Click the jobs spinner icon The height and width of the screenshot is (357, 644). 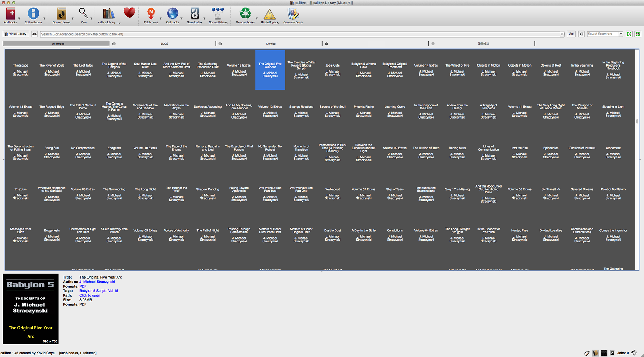pyautogui.click(x=634, y=353)
